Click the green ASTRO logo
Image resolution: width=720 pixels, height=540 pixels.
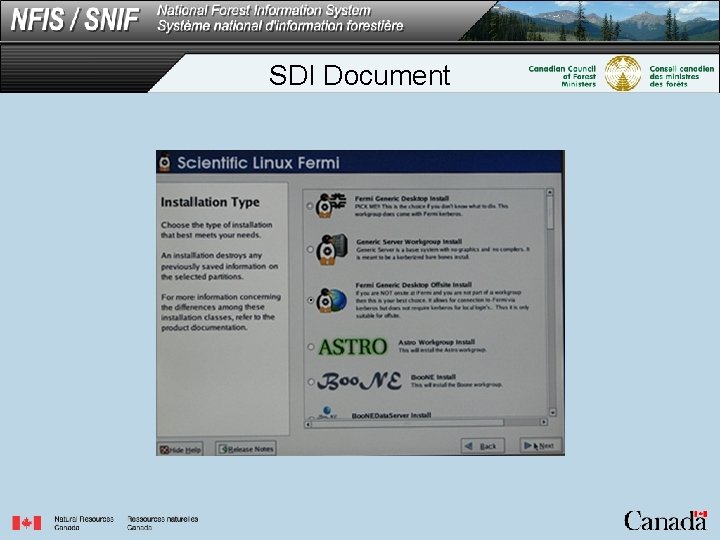[353, 347]
